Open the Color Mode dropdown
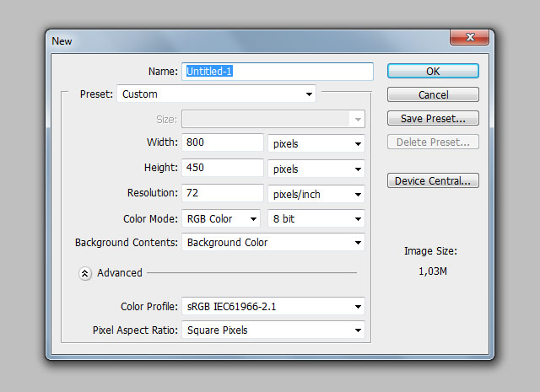540x392 pixels. click(x=221, y=219)
